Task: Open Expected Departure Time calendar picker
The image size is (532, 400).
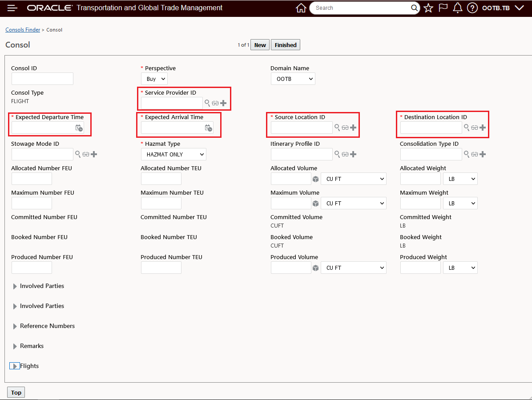Action: click(79, 128)
